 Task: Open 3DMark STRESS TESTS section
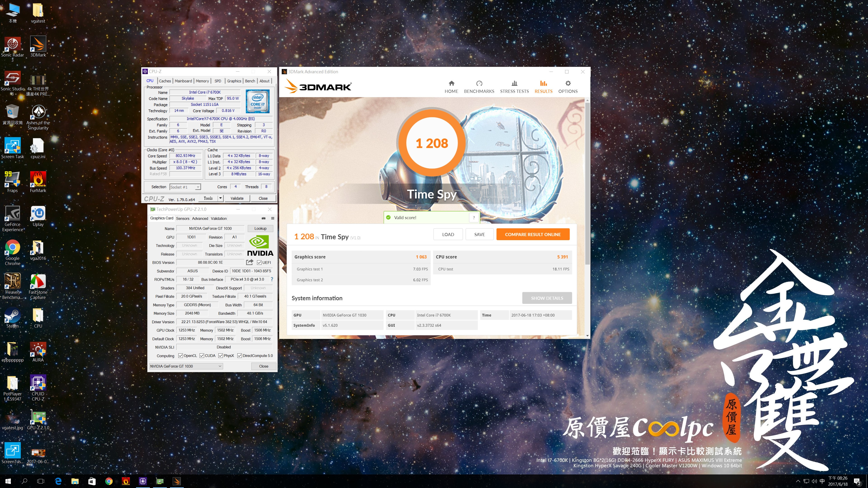pyautogui.click(x=514, y=87)
